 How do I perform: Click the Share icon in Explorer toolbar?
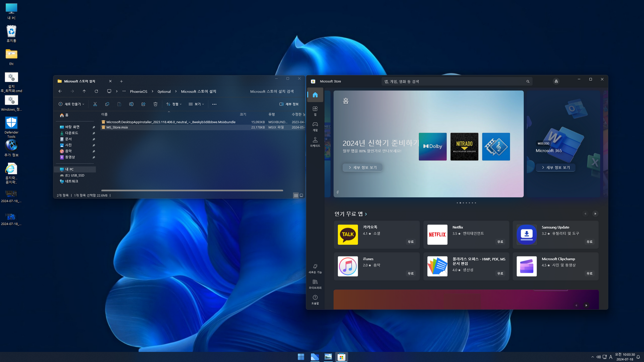pyautogui.click(x=143, y=104)
